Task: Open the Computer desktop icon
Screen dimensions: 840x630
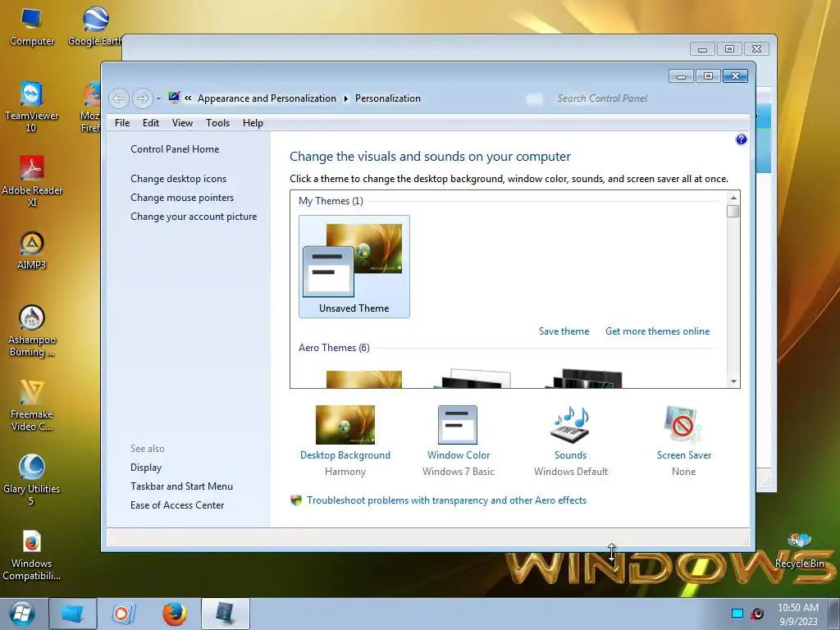Action: 32,26
